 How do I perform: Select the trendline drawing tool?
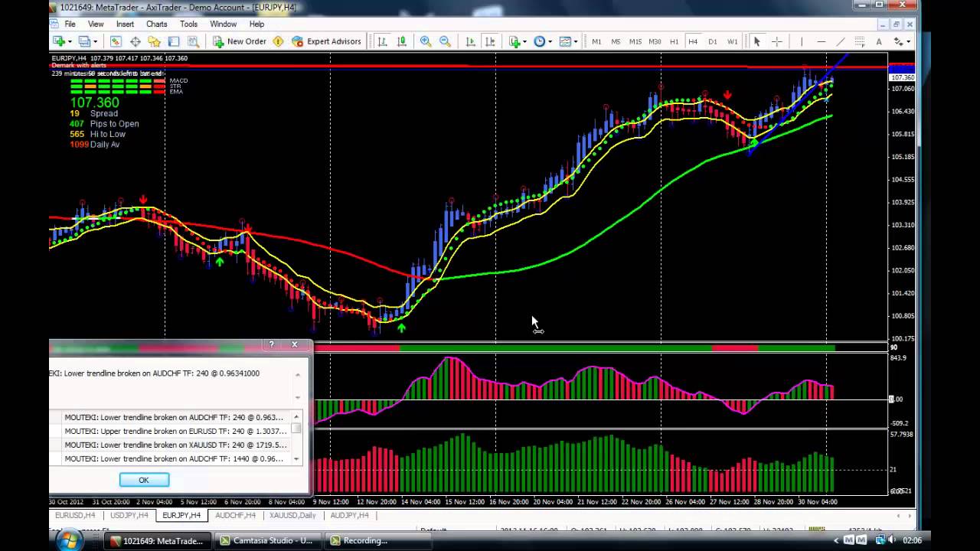840,41
